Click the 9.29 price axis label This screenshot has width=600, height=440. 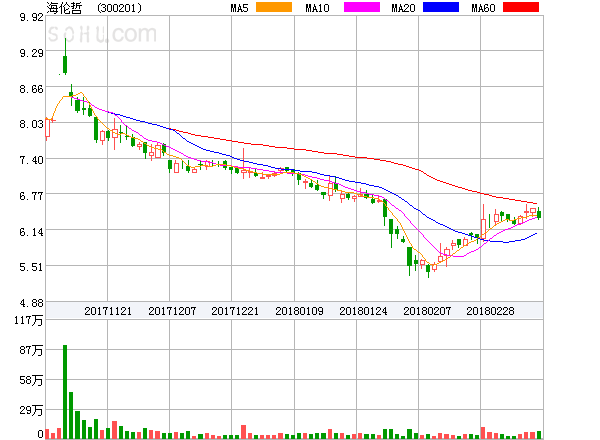31,53
